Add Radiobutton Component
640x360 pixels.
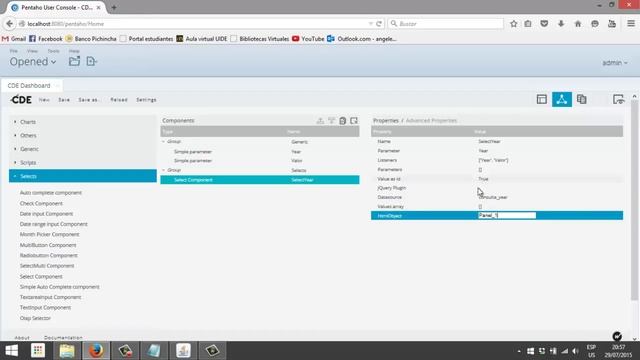click(x=49, y=255)
